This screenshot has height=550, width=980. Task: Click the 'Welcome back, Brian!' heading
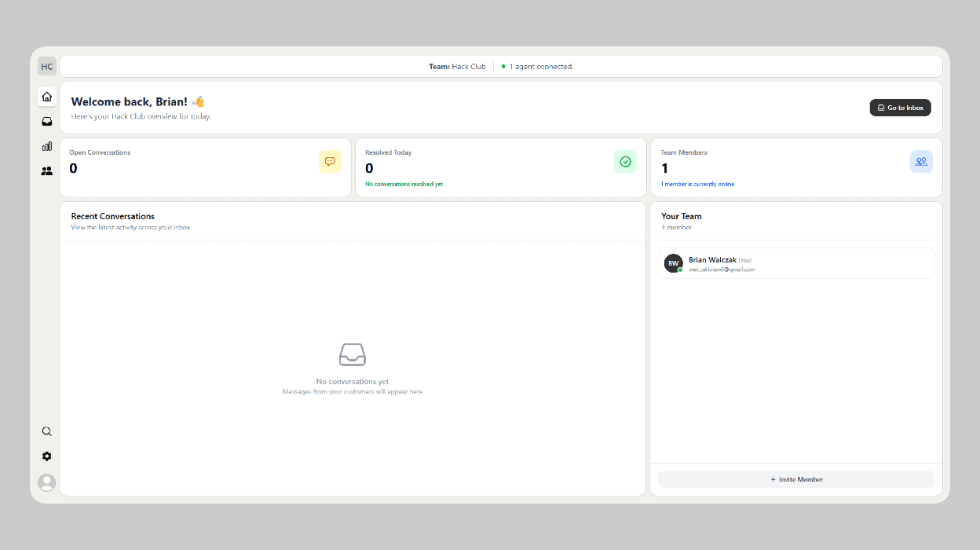(129, 102)
